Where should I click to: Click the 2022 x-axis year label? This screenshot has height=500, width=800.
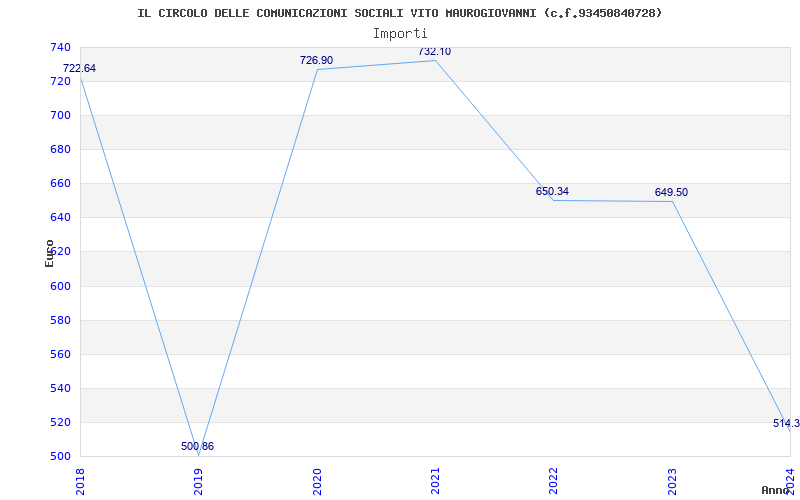[553, 482]
